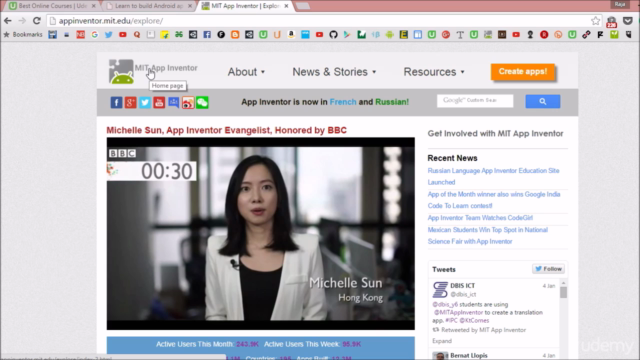Expand the Resources menu
The height and width of the screenshot is (360, 640).
(434, 72)
